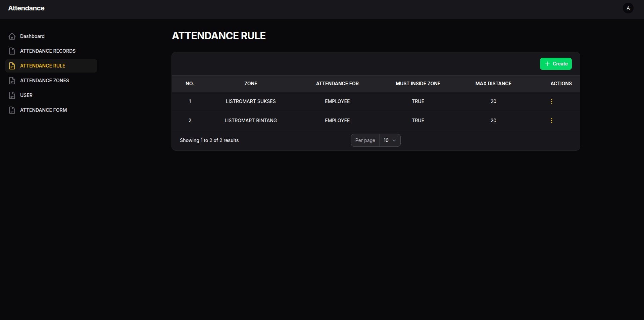Open actions menu for Listromart Bintang row
644x320 pixels.
[551, 121]
